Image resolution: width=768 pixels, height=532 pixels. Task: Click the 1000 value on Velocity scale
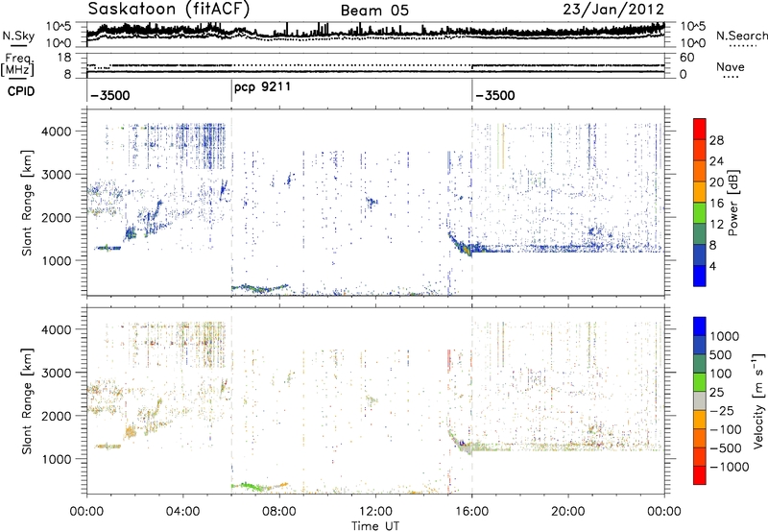pos(725,336)
